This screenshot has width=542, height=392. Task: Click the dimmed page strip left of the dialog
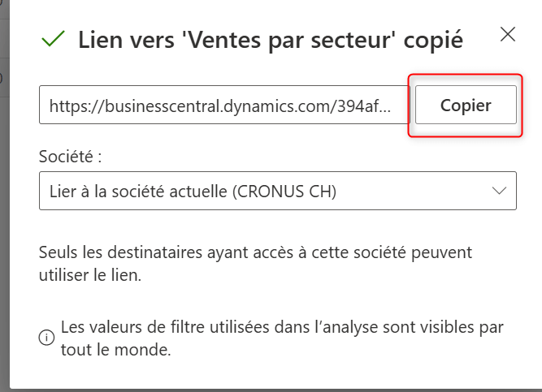pos(6,203)
